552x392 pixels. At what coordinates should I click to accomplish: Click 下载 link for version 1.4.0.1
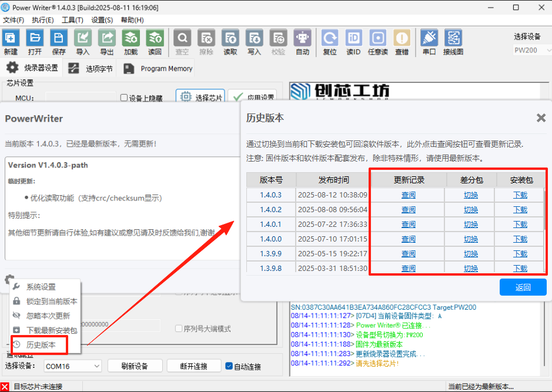(520, 225)
